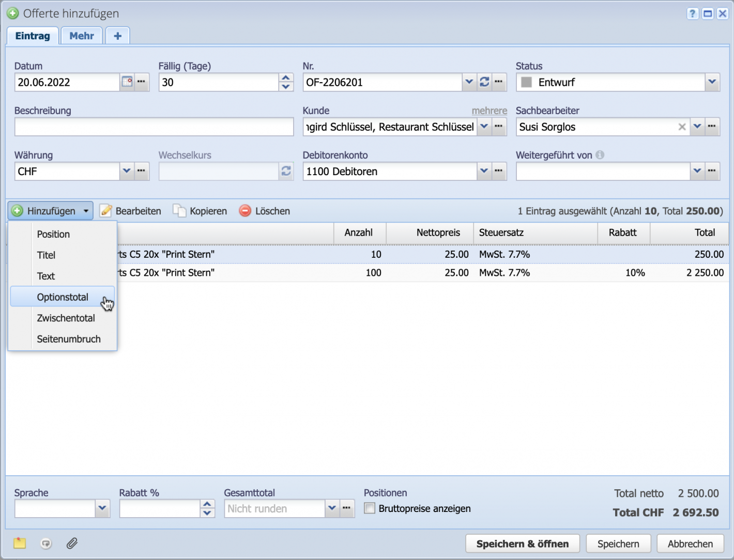Image resolution: width=734 pixels, height=560 pixels.
Task: Open the calendar picker for the Datum field
Action: (127, 82)
